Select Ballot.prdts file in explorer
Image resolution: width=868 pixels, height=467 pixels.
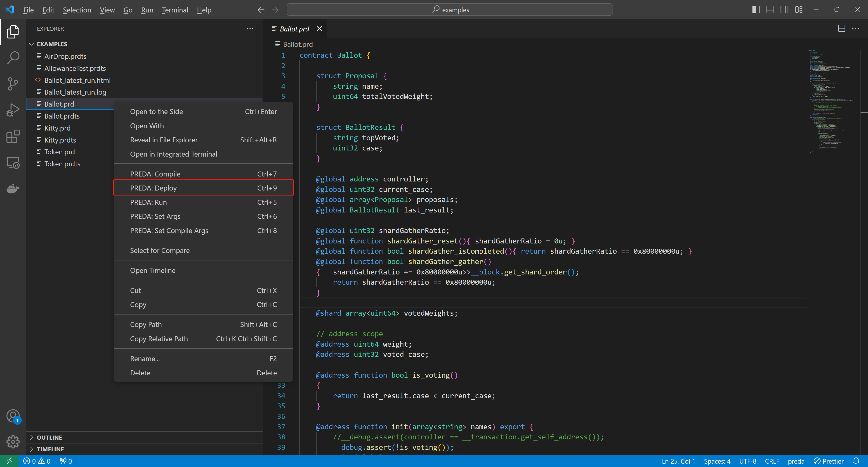[61, 116]
